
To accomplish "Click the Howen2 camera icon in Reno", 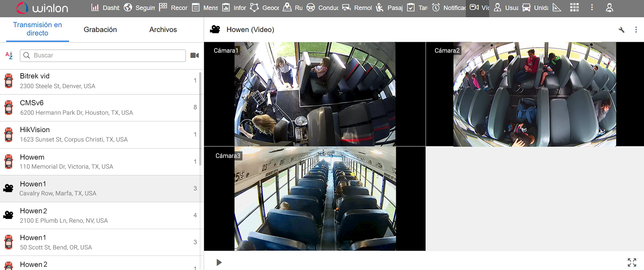I will [8, 215].
